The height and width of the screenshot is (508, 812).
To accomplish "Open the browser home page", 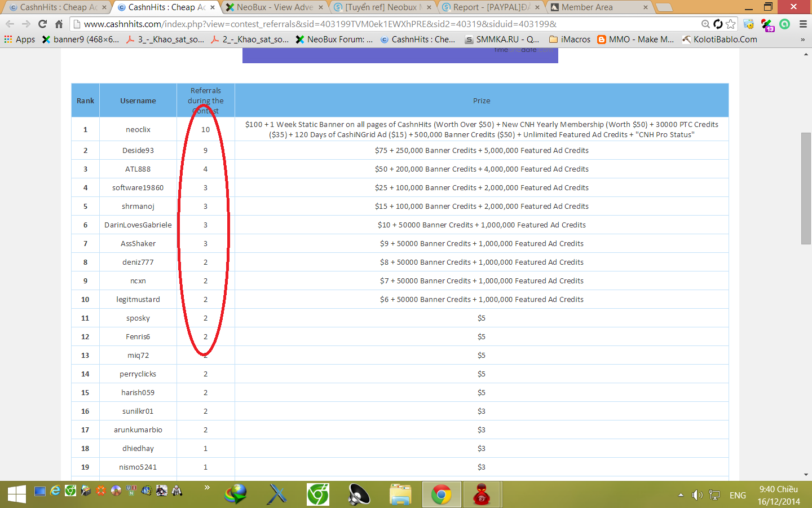I will (59, 24).
